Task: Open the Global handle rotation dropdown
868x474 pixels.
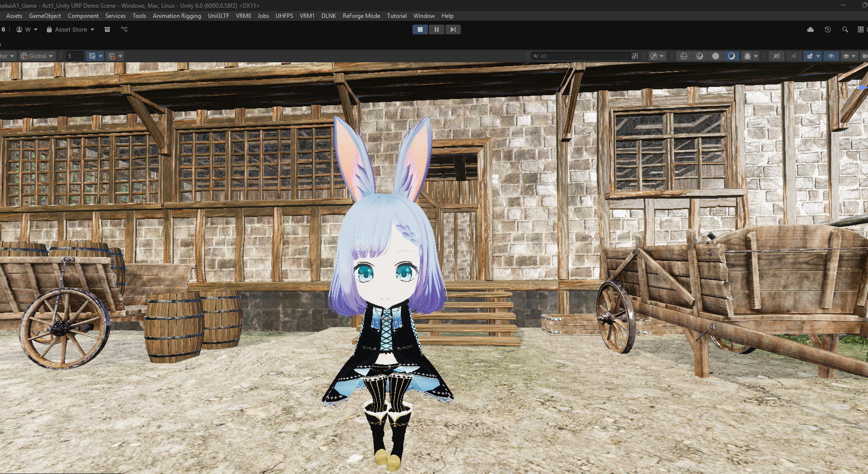Action: 37,56
